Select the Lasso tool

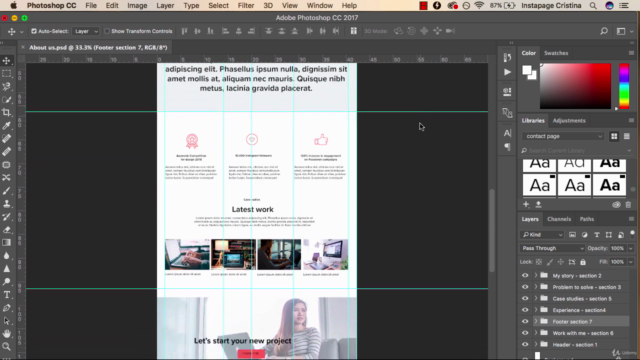[7, 87]
